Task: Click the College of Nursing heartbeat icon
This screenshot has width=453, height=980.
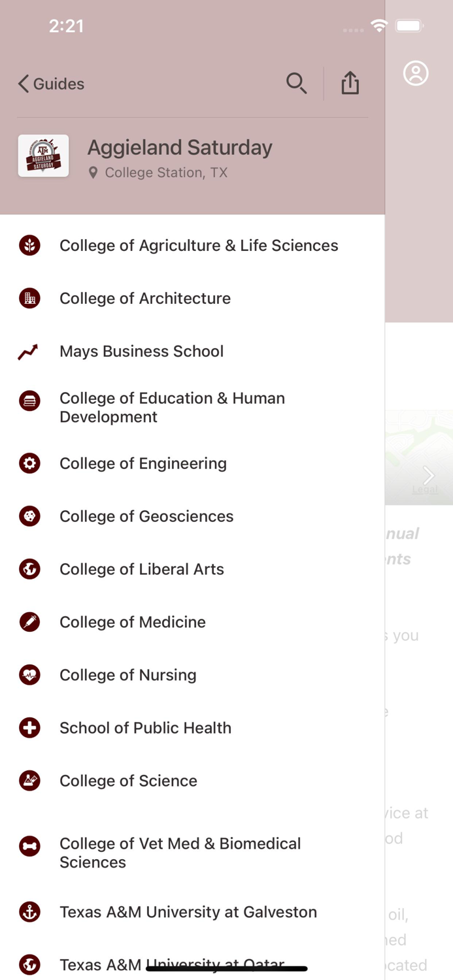Action: point(29,675)
